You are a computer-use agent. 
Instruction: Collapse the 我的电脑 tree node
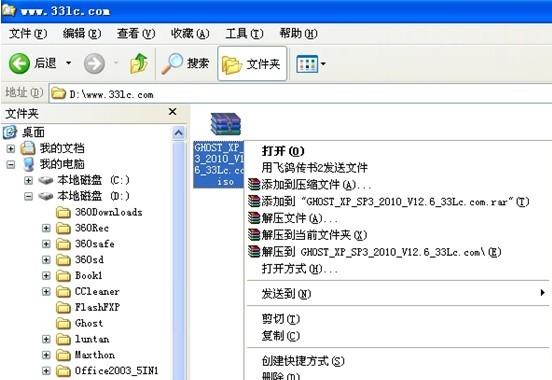pyautogui.click(x=11, y=164)
